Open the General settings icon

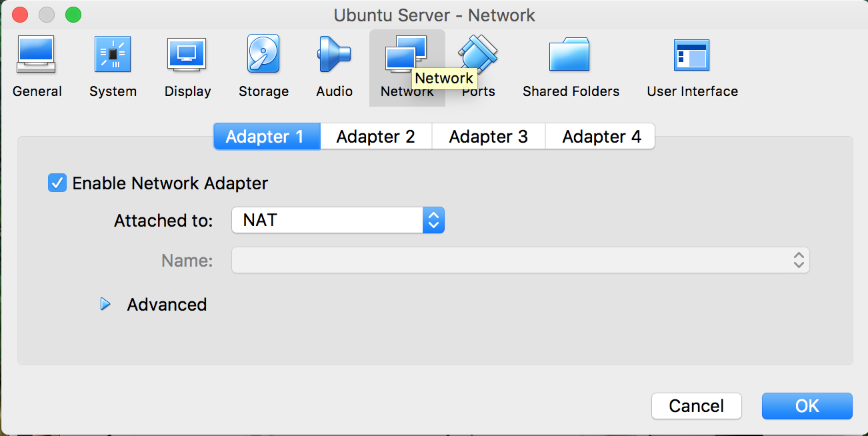37,63
